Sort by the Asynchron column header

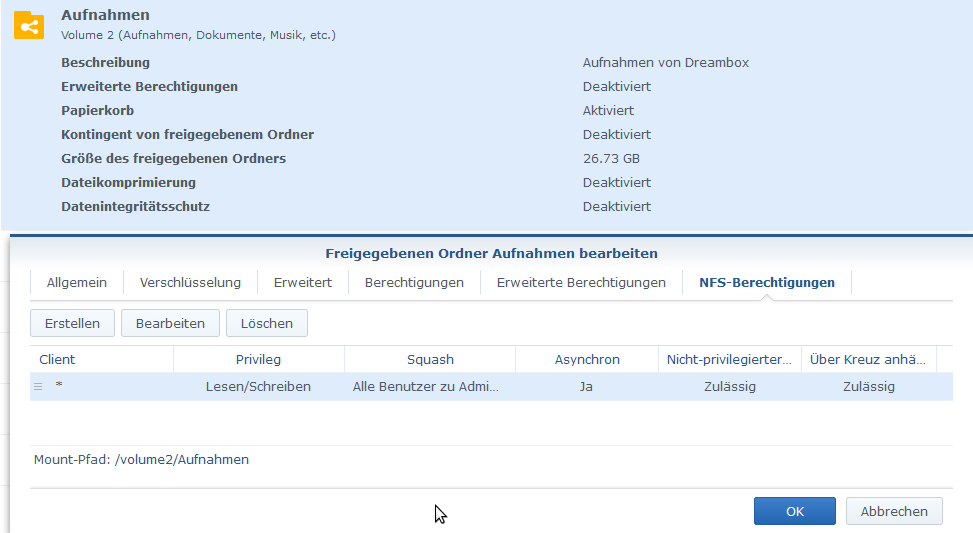tap(587, 359)
